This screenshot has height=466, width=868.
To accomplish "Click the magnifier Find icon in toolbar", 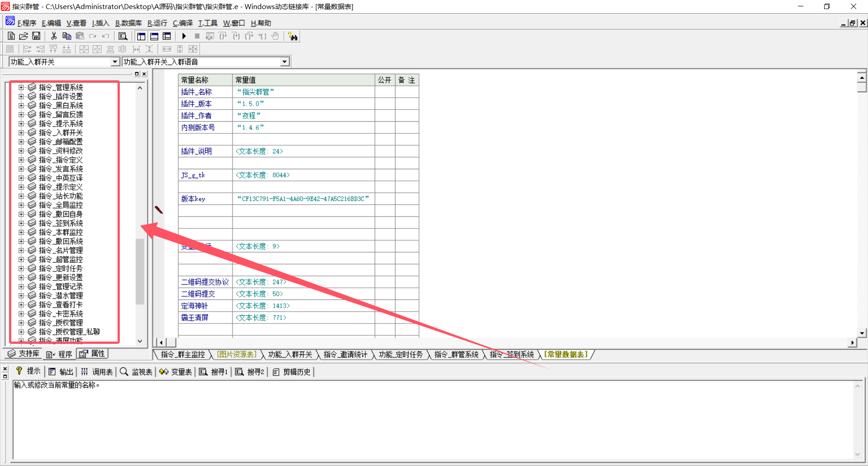I will pyautogui.click(x=123, y=36).
